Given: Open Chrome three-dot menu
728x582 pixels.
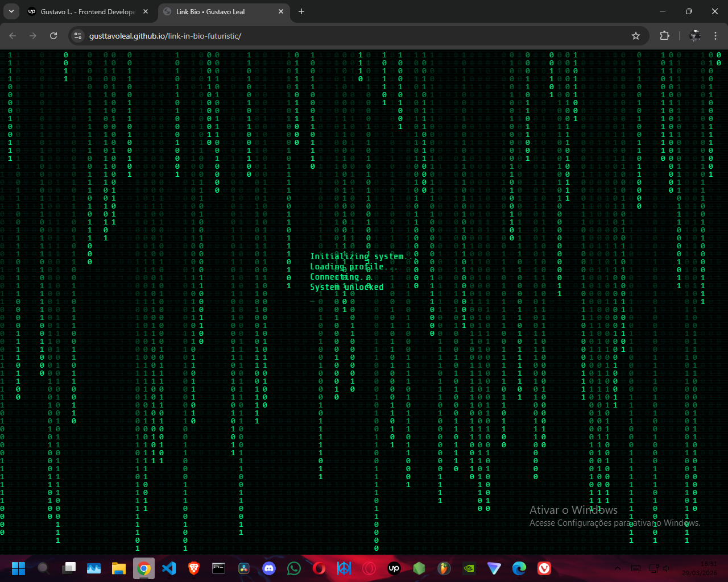Looking at the screenshot, I should point(715,36).
